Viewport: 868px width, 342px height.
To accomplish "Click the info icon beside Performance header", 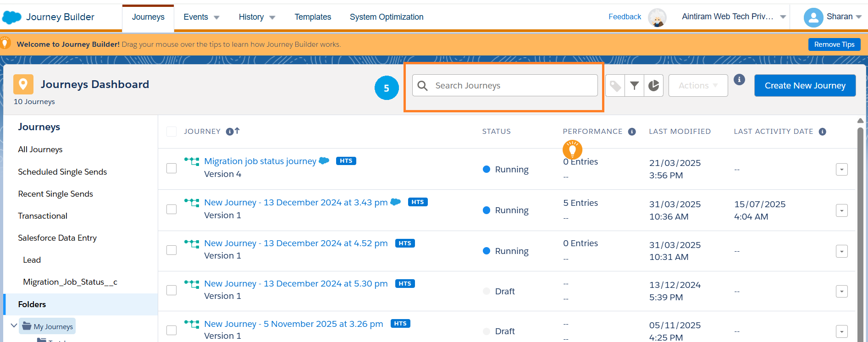I will [x=632, y=132].
